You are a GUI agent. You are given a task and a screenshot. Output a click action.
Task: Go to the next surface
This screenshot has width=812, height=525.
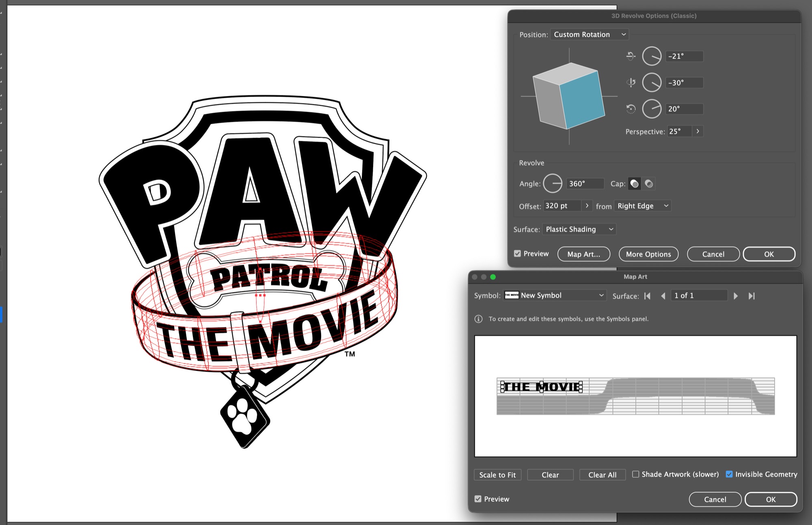736,296
